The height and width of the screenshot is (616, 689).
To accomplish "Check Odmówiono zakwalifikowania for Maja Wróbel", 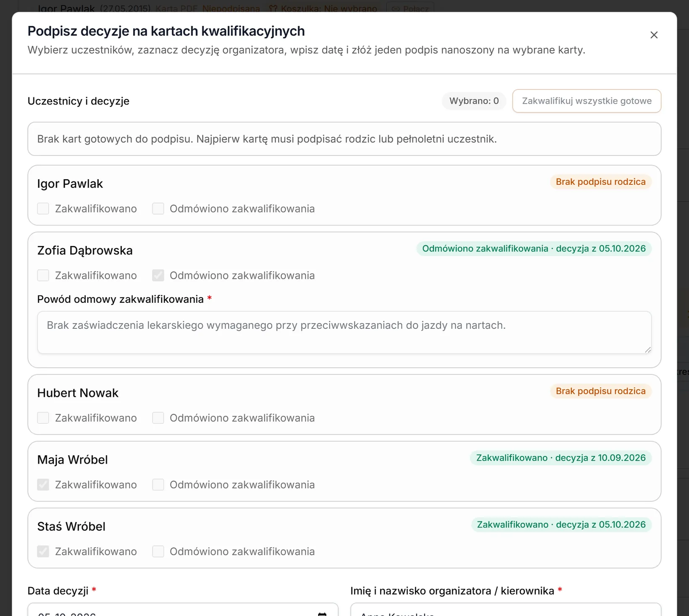I will (158, 485).
